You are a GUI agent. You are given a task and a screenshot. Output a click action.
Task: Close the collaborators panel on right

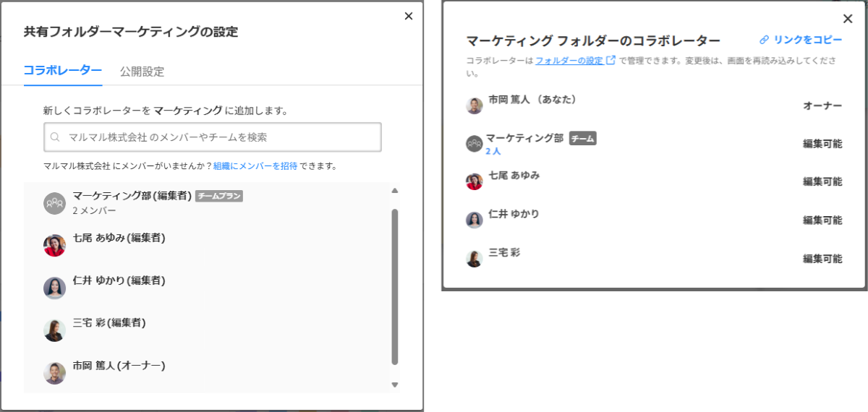pos(848,20)
